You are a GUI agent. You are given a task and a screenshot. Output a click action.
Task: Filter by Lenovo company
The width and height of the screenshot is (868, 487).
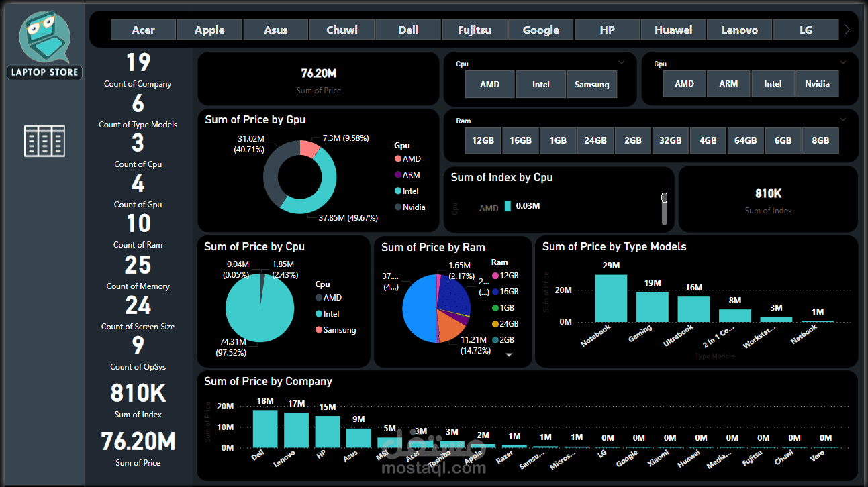(x=740, y=30)
